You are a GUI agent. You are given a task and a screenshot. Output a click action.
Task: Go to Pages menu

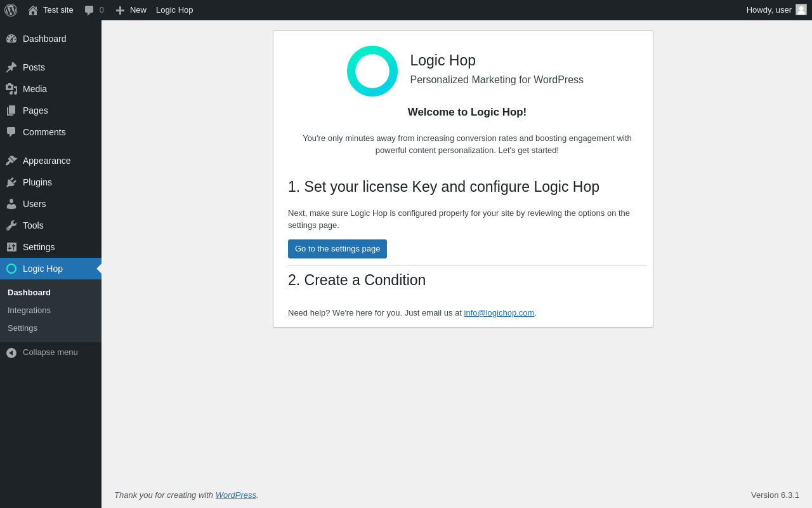coord(51,110)
